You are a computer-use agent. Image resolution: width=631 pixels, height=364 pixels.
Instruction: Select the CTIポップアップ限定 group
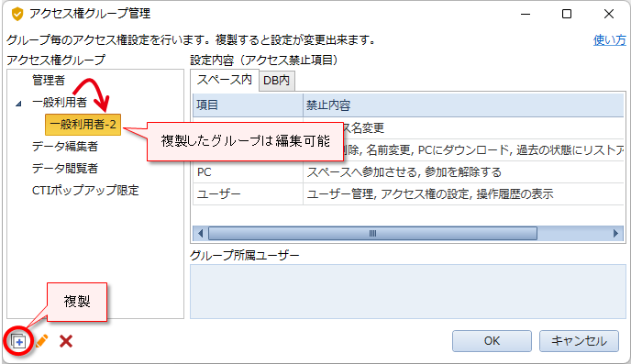(85, 190)
